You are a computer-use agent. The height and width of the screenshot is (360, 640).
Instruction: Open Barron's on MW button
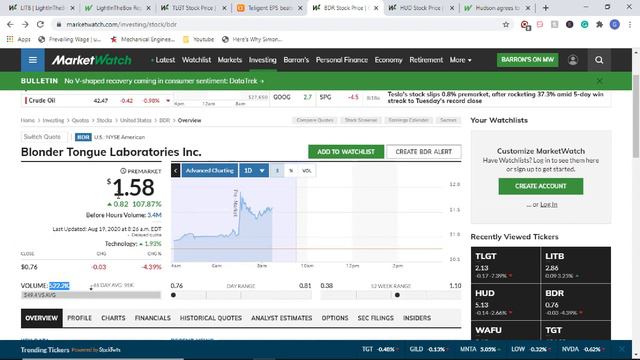(527, 60)
